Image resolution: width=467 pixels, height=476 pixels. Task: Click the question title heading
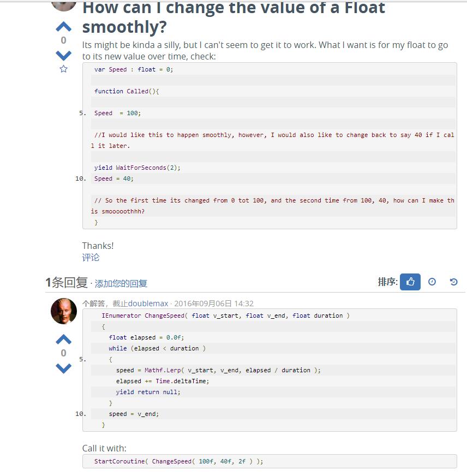tap(234, 17)
